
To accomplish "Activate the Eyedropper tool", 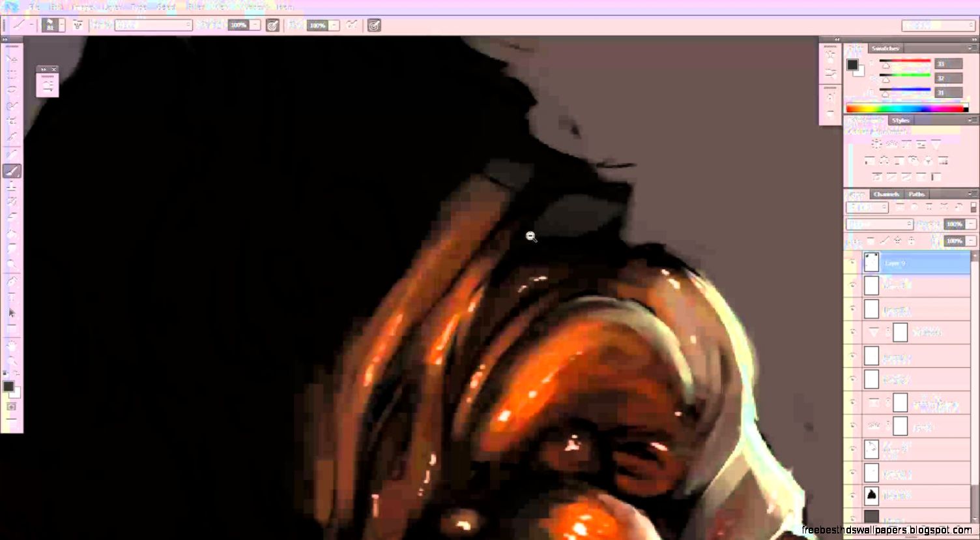I will pyautogui.click(x=11, y=136).
